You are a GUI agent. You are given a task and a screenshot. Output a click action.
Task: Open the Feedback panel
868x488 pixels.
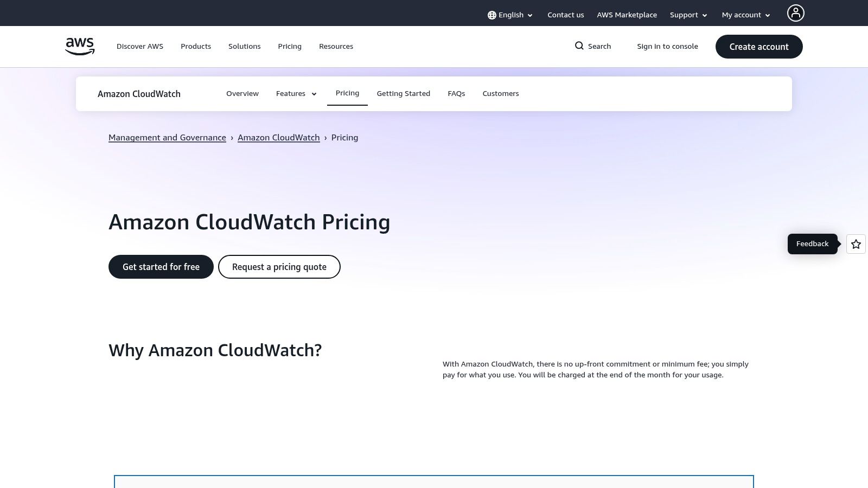[x=812, y=243]
